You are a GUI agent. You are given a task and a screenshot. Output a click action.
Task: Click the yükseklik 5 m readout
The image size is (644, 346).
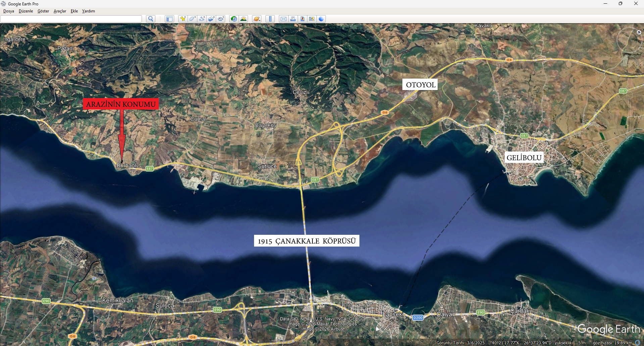tap(570, 343)
